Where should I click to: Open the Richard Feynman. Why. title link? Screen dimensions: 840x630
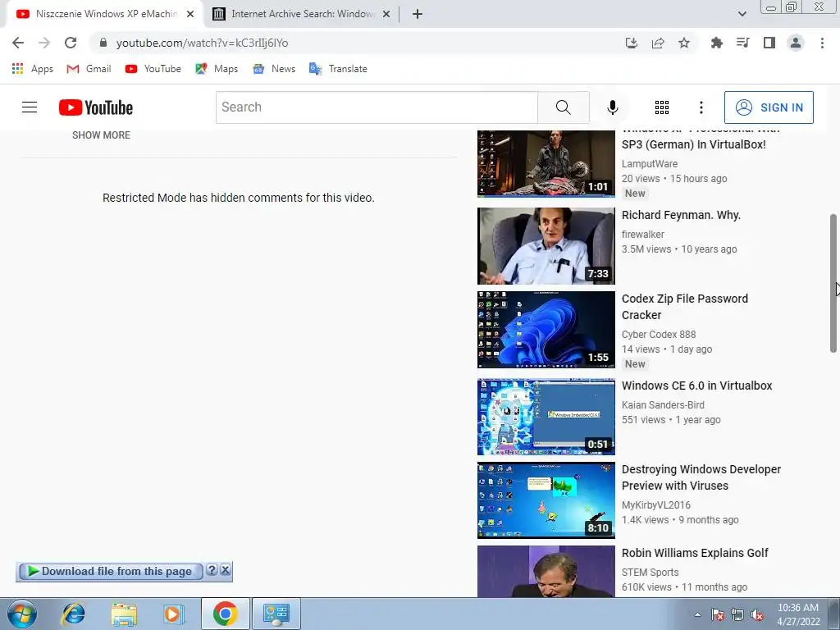pyautogui.click(x=681, y=215)
